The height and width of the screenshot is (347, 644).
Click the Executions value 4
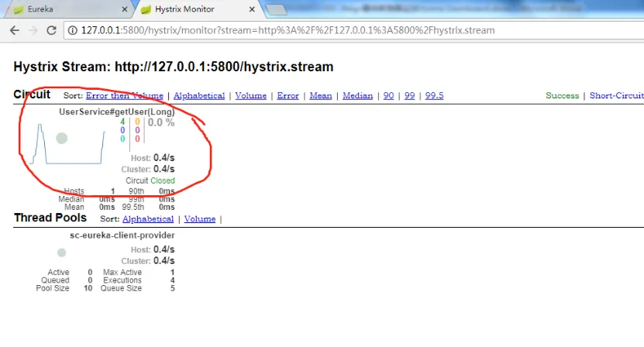pyautogui.click(x=173, y=280)
